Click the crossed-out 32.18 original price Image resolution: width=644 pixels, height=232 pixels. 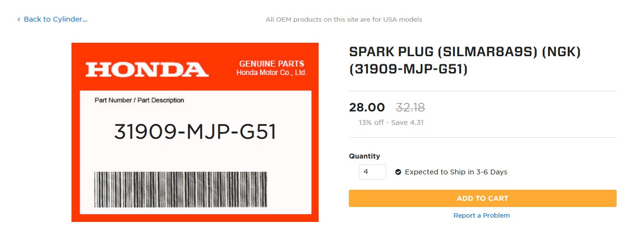pos(410,107)
